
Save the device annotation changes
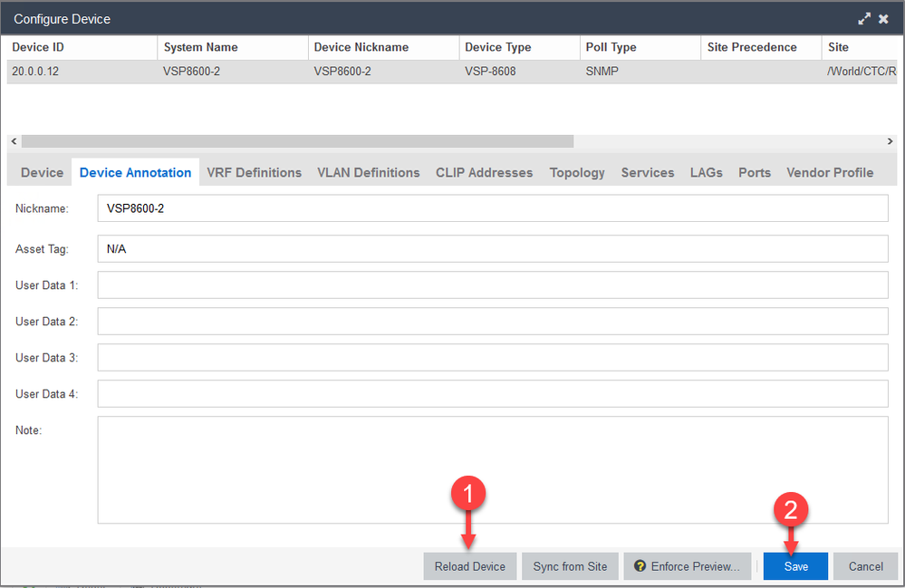[795, 566]
